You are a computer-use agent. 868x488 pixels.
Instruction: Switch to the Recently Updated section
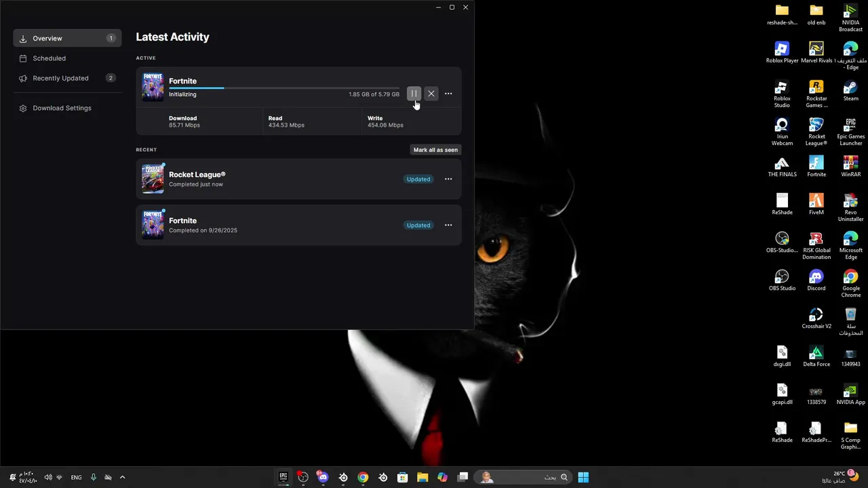coord(67,78)
